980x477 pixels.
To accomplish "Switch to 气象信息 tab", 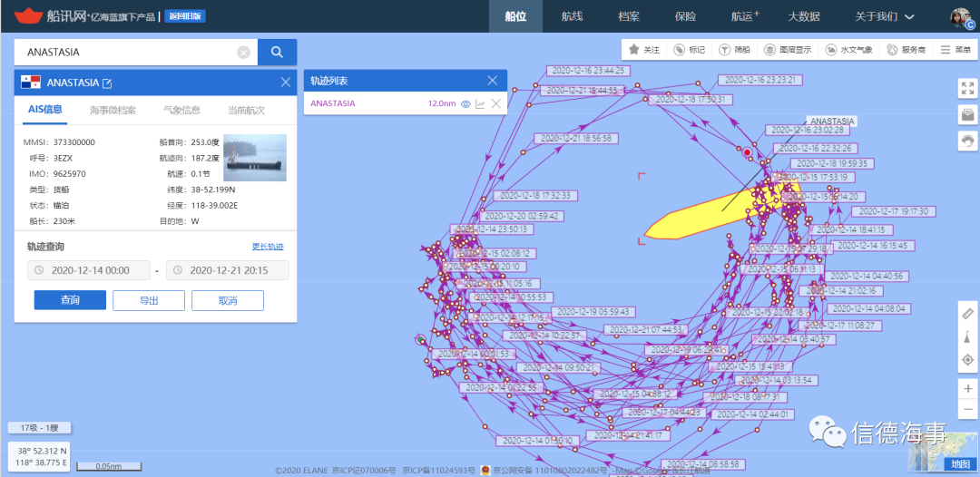I will (x=181, y=111).
